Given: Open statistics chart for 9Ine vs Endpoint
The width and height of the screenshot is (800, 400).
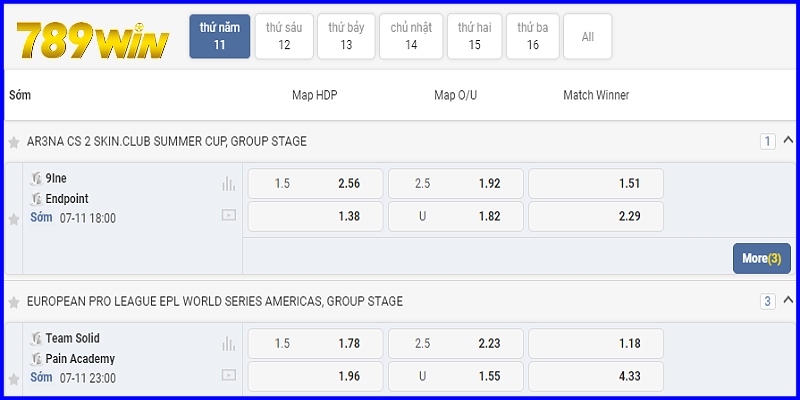Looking at the screenshot, I should 229,184.
